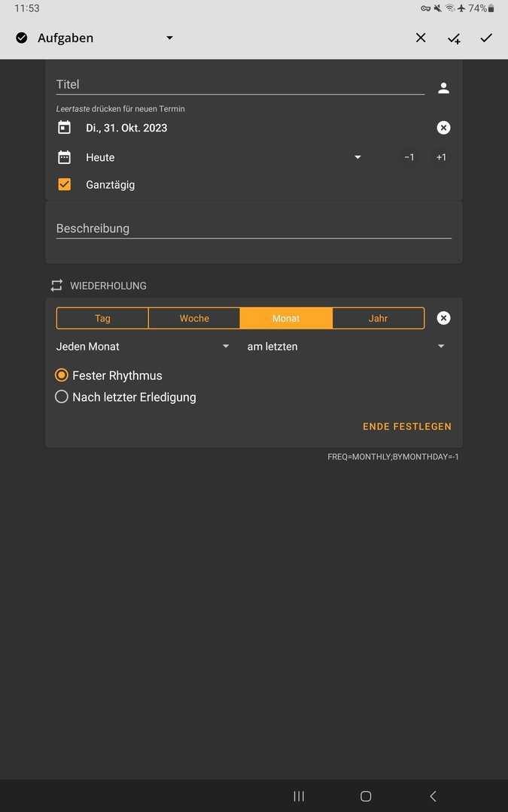Open the calendar icon beside the date
Viewport: 508px width, 812px height.
pyautogui.click(x=65, y=128)
